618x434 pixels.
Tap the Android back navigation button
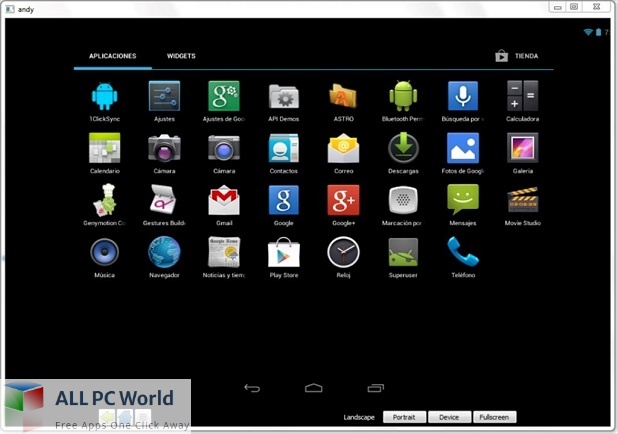[252, 388]
